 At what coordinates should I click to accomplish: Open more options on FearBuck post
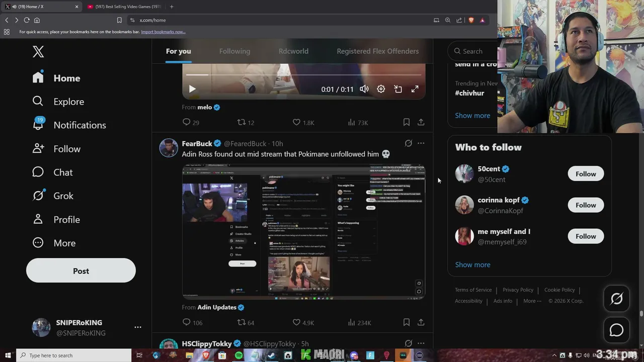pos(421,143)
